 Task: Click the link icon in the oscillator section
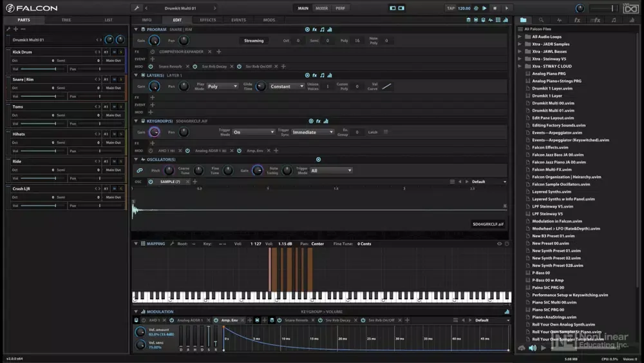(140, 170)
